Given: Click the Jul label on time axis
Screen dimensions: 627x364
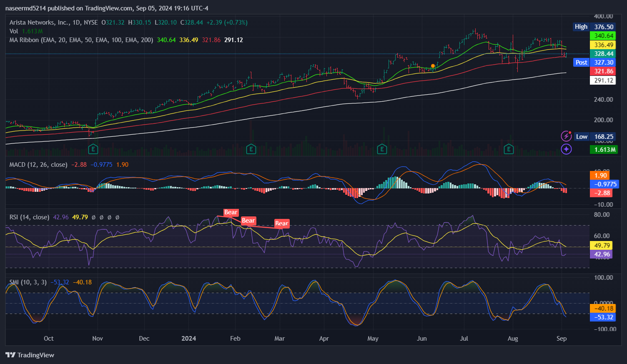Looking at the screenshot, I should click(464, 339).
